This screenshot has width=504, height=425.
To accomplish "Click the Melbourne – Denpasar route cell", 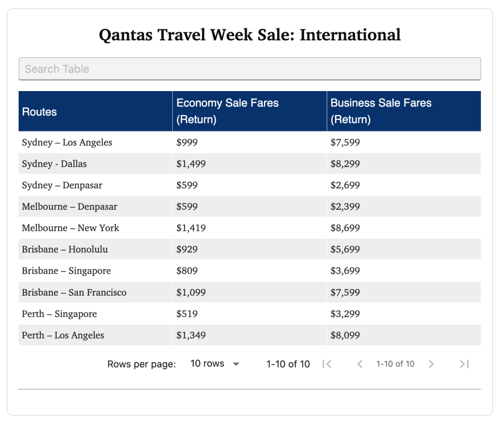I will click(x=70, y=206).
